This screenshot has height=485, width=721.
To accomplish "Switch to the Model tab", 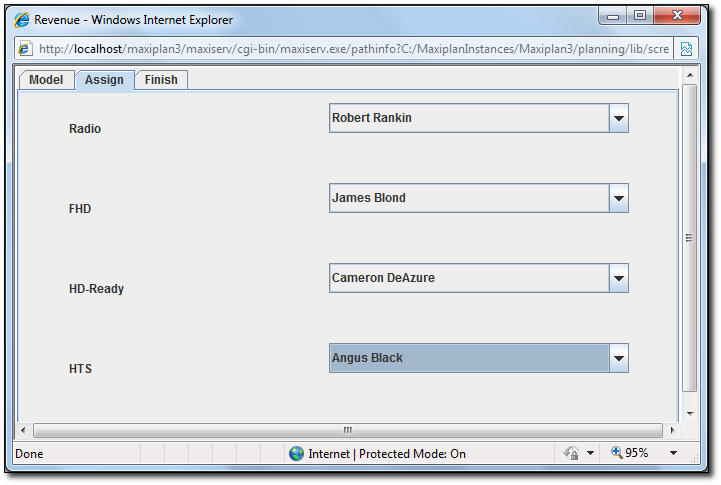I will (46, 80).
